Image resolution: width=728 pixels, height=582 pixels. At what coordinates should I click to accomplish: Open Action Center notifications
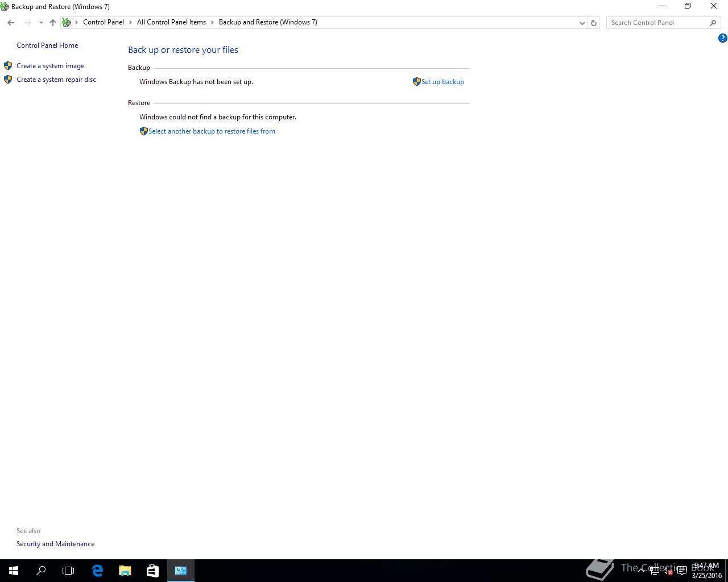click(x=681, y=571)
